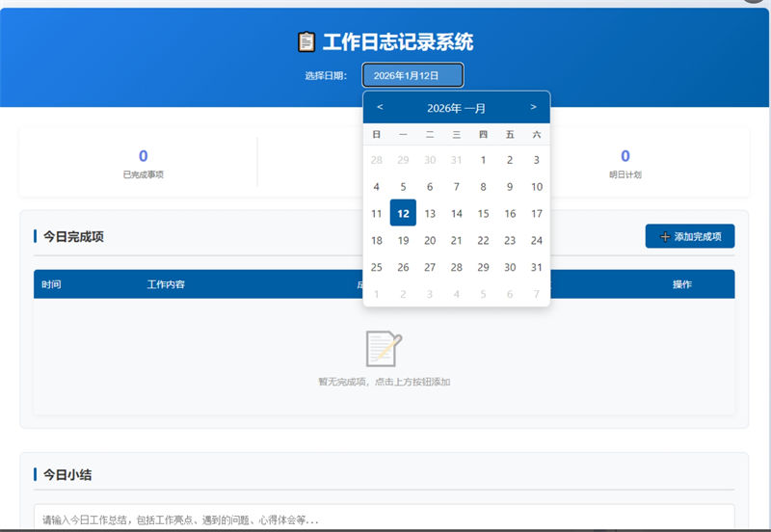
Task: Click the 时间 column header
Action: coord(51,284)
